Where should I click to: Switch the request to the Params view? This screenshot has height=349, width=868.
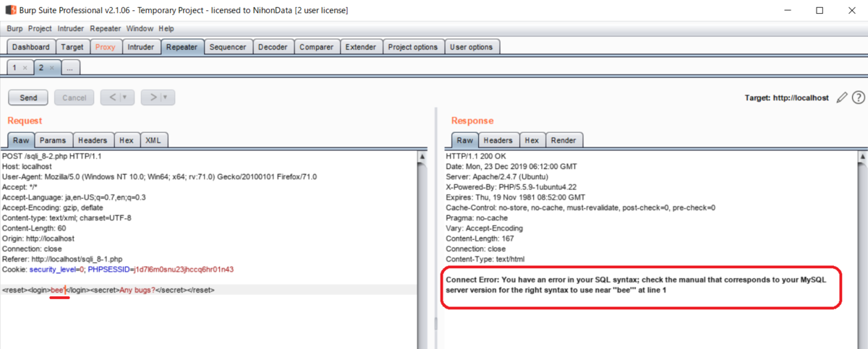pos(53,140)
